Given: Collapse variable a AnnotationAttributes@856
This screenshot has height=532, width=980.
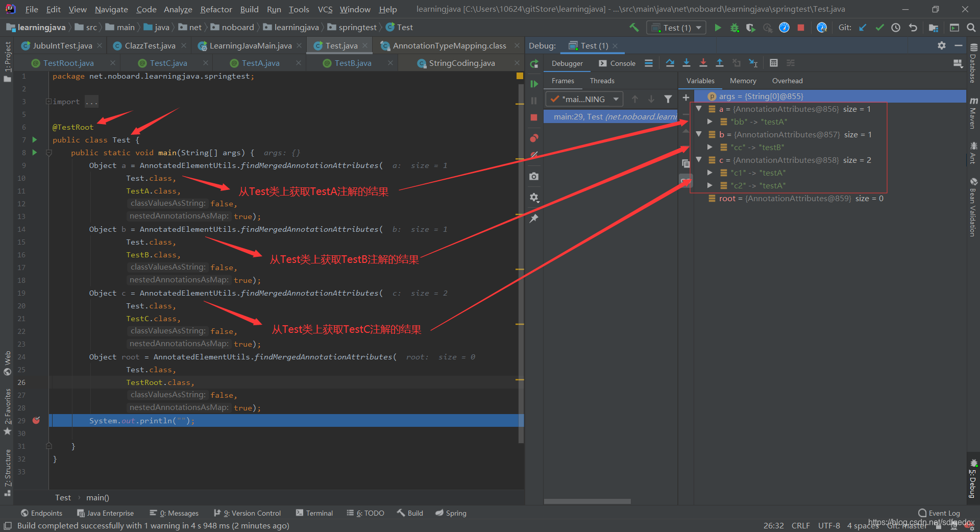Looking at the screenshot, I should point(699,109).
